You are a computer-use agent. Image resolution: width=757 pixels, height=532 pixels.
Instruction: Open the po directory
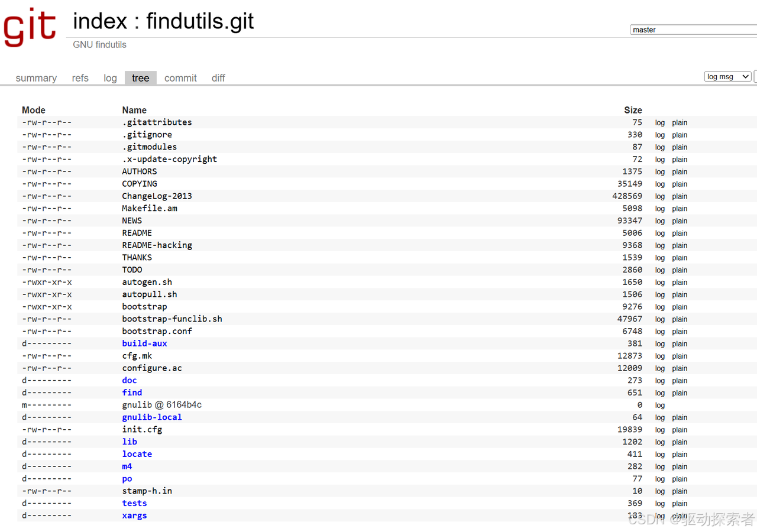tap(127, 479)
